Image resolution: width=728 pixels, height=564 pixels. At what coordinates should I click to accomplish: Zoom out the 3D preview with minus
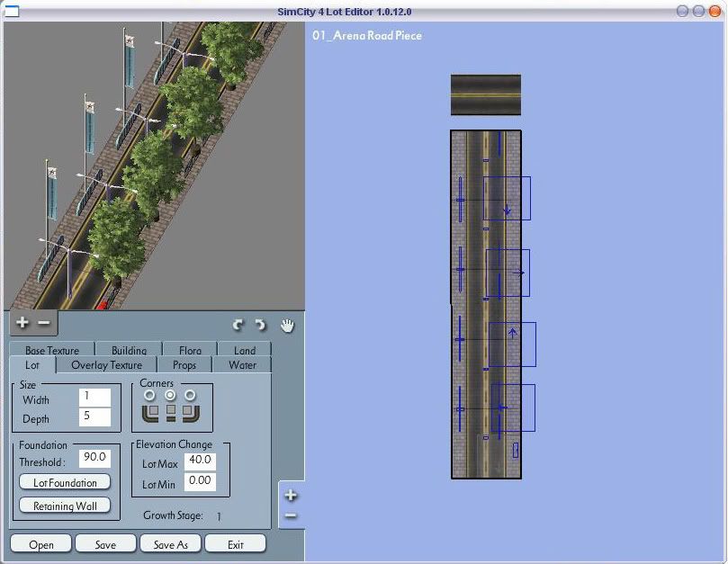click(43, 322)
